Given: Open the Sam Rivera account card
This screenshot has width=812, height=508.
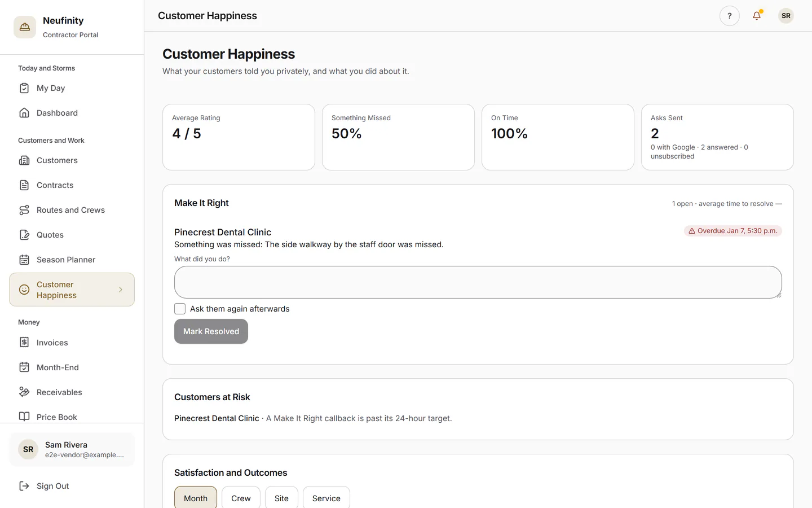Looking at the screenshot, I should (72, 449).
